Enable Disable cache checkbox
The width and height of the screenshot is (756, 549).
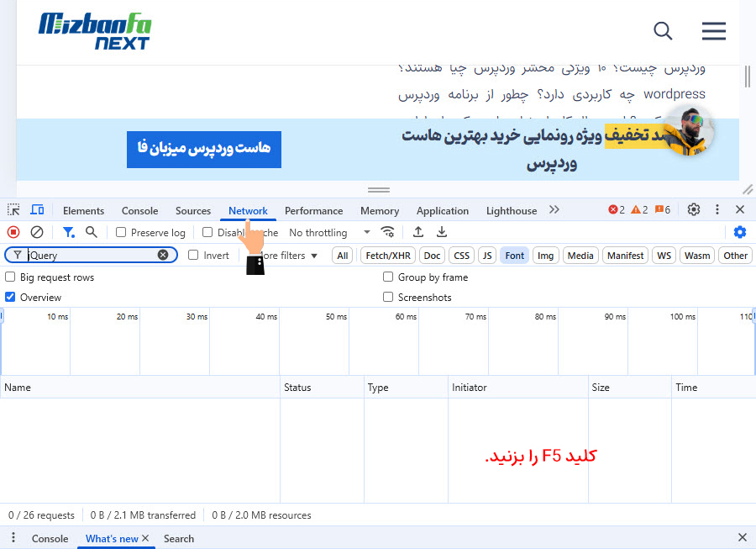[207, 233]
